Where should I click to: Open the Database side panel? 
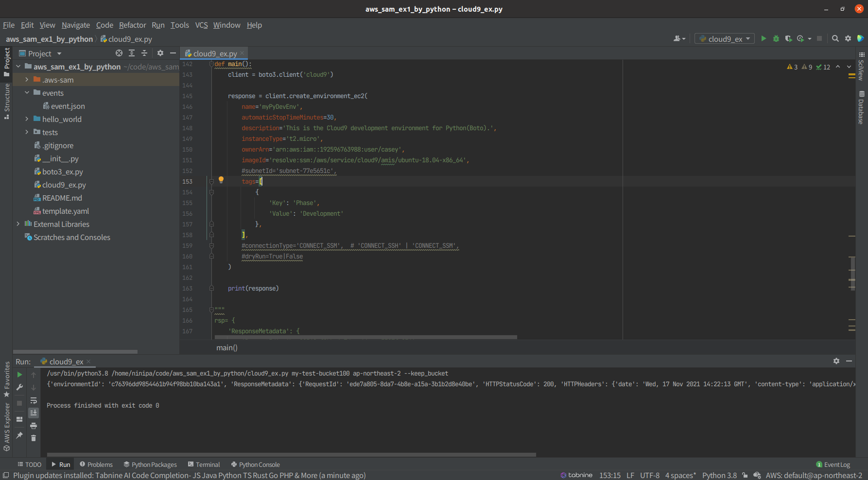862,107
